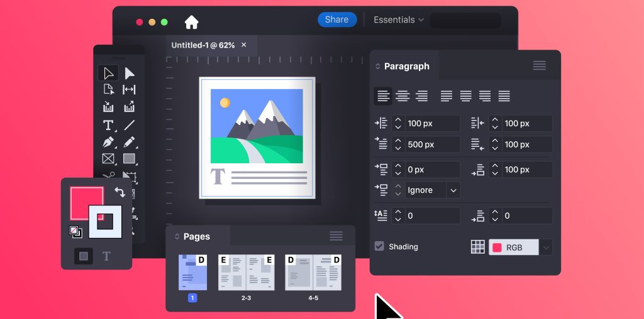644x319 pixels.
Task: Set formatting to affect text
Action: [106, 256]
